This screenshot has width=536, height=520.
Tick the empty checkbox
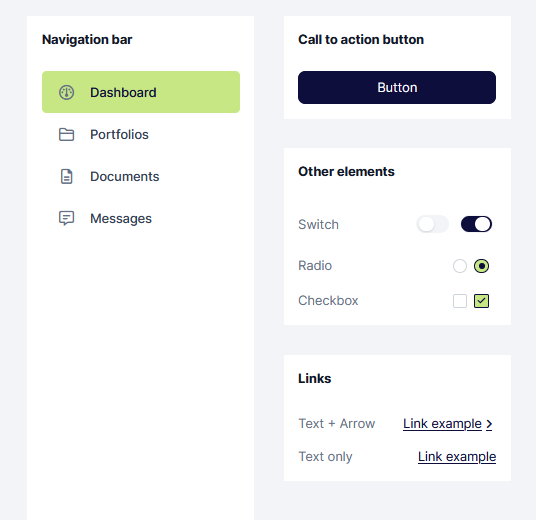[460, 301]
